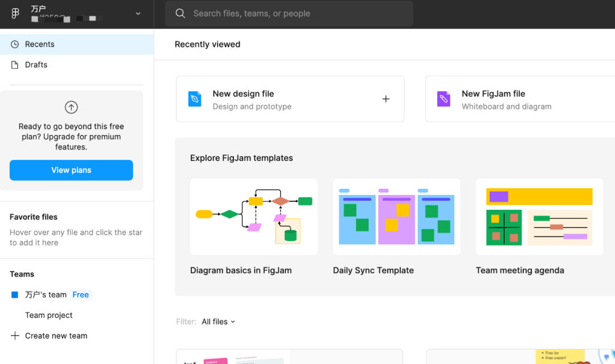Open the All files filter dropdown
The width and height of the screenshot is (615, 364).
point(218,322)
